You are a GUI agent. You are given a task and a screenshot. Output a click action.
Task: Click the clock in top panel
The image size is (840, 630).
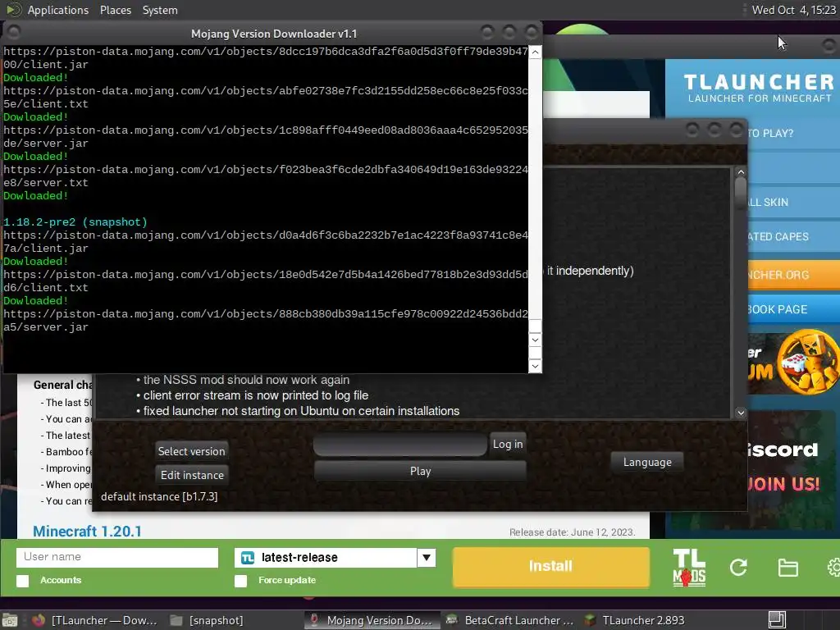[793, 10]
